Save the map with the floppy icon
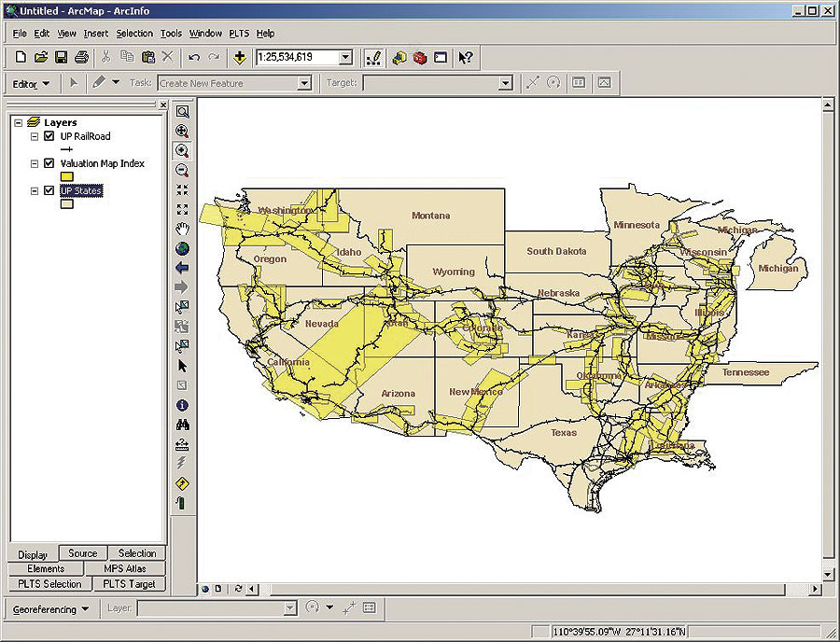This screenshot has width=840, height=642. click(61, 57)
